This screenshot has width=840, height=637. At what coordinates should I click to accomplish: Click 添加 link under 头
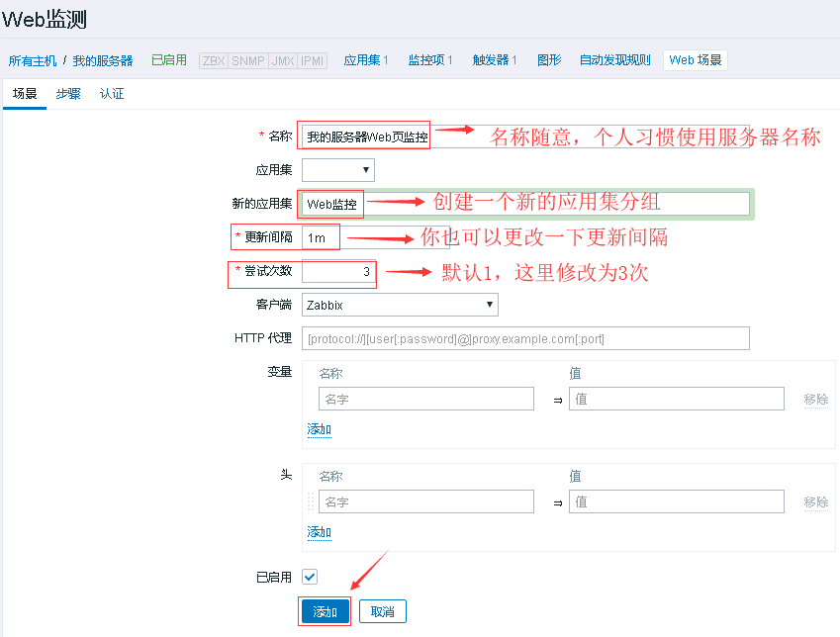pyautogui.click(x=320, y=532)
